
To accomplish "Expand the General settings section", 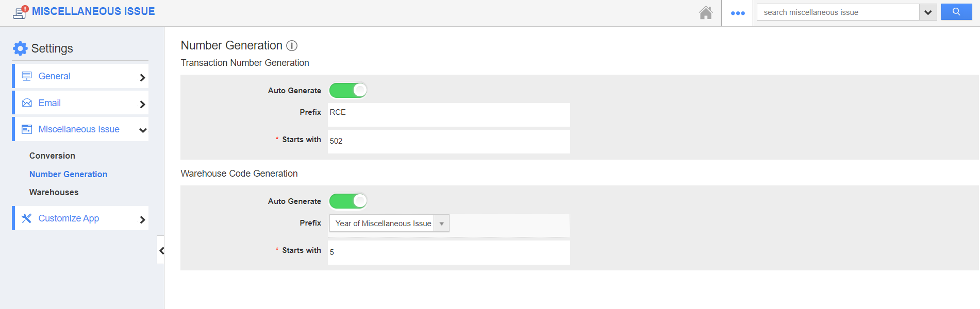I will (x=81, y=76).
